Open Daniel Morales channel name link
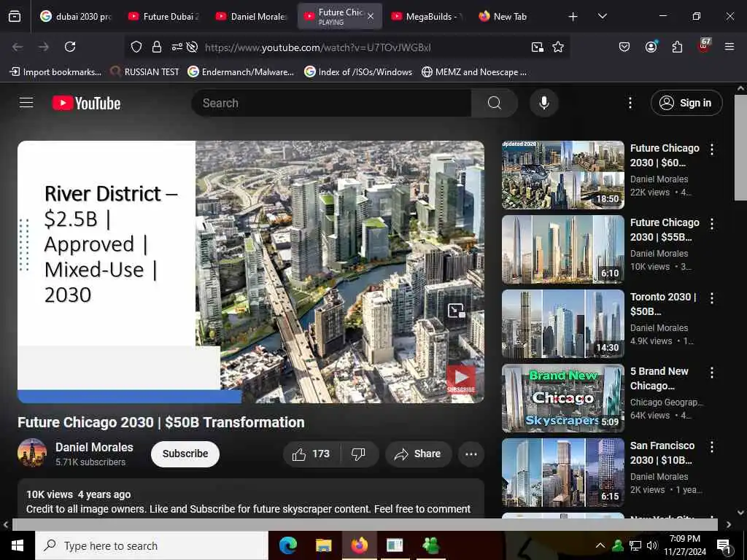Screen dimensions: 747x560 pos(94,447)
